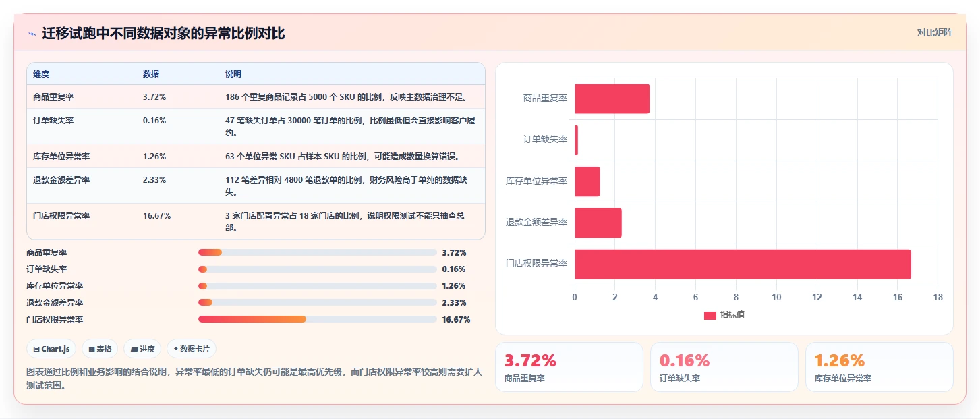This screenshot has width=980, height=419.
Task: Click the x-axis tick label 18
Action: [938, 298]
